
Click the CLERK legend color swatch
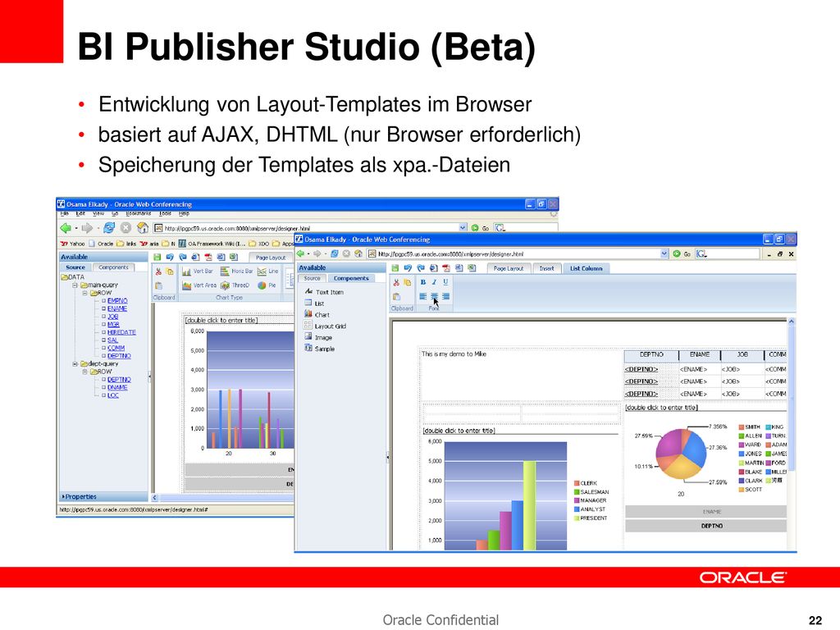(577, 483)
